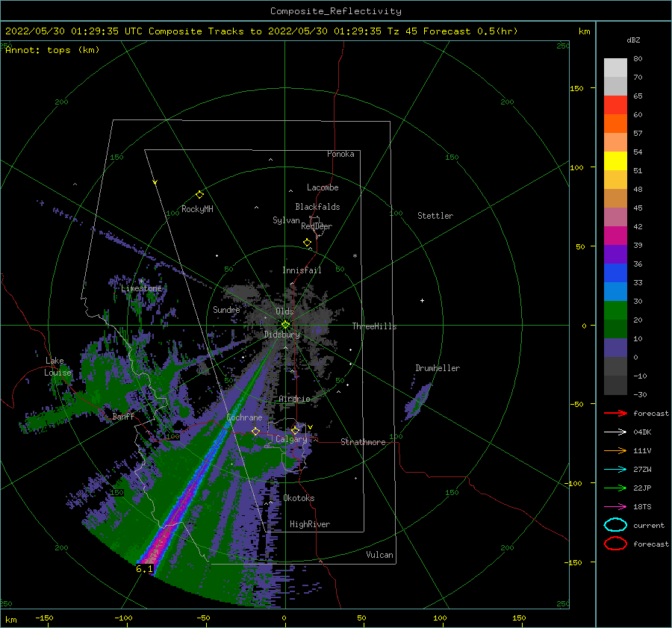
Task: Click the Stettler label
Action: pos(435,216)
